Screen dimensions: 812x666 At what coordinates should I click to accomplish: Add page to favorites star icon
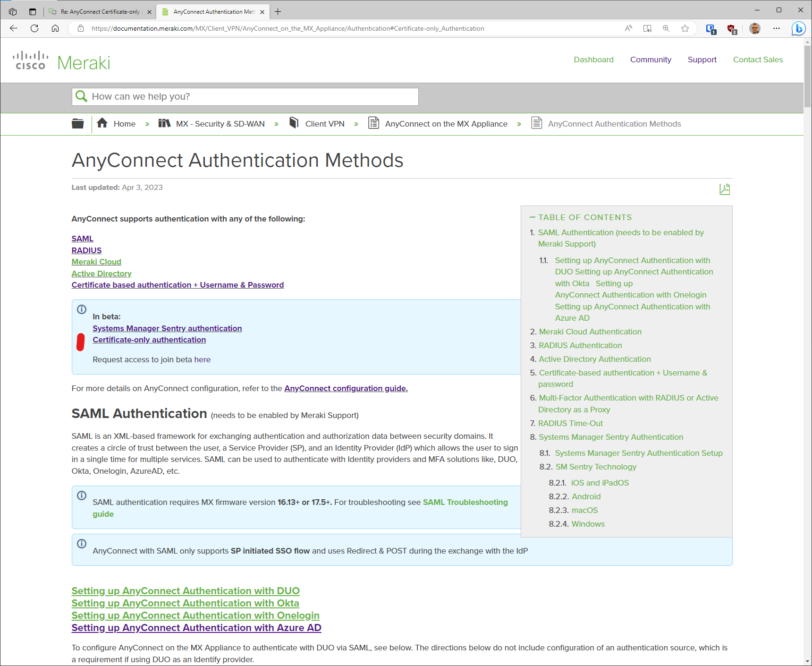[x=685, y=28]
